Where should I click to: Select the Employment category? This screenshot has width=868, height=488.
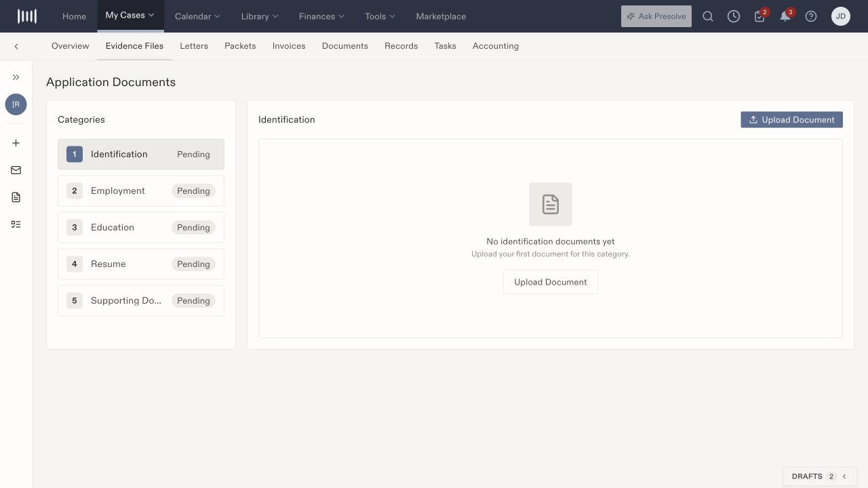click(x=141, y=190)
